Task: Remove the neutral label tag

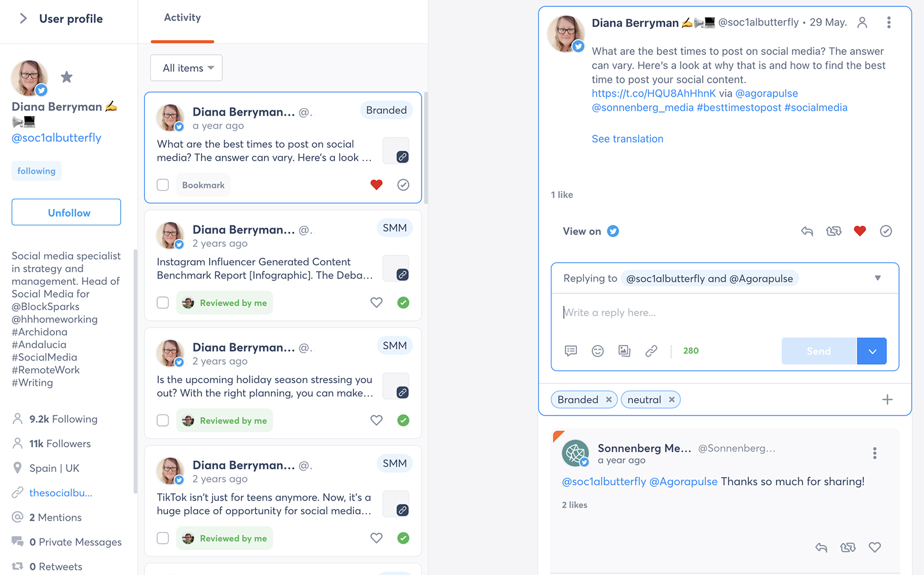Action: pyautogui.click(x=672, y=400)
